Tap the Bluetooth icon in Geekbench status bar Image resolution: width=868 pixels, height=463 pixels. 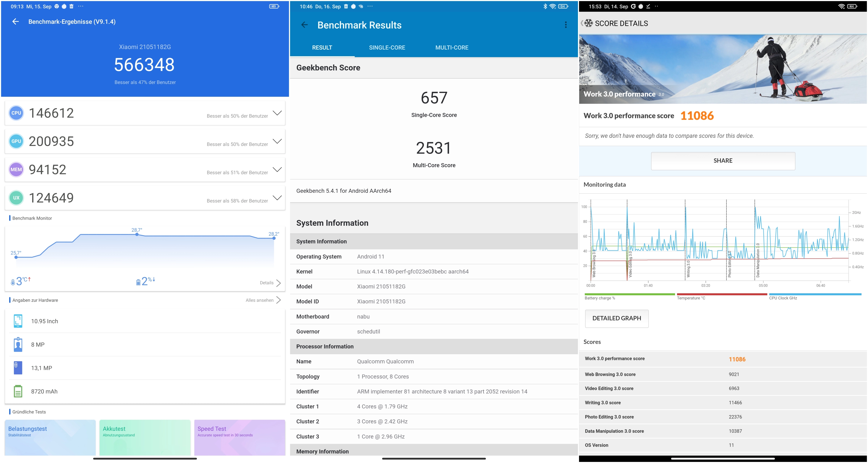545,6
